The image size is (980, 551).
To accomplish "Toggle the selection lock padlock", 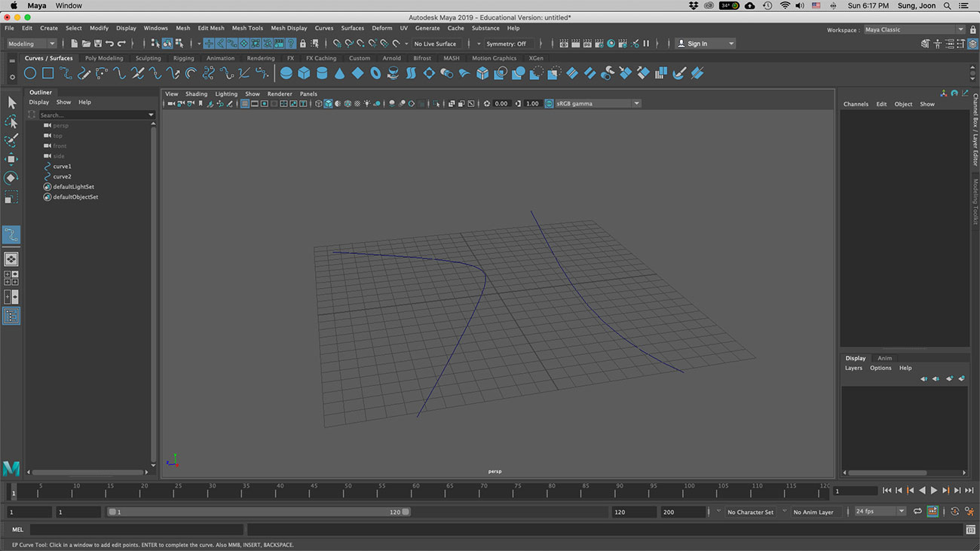I will pyautogui.click(x=302, y=44).
